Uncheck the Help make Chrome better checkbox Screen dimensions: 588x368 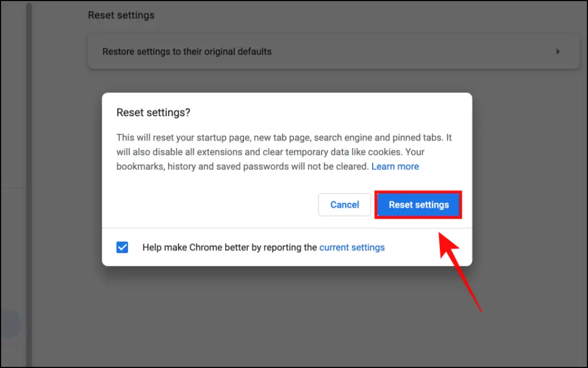pos(122,247)
